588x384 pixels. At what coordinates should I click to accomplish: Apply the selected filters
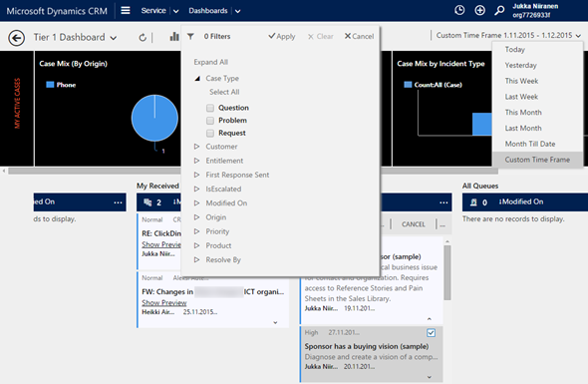tap(282, 37)
